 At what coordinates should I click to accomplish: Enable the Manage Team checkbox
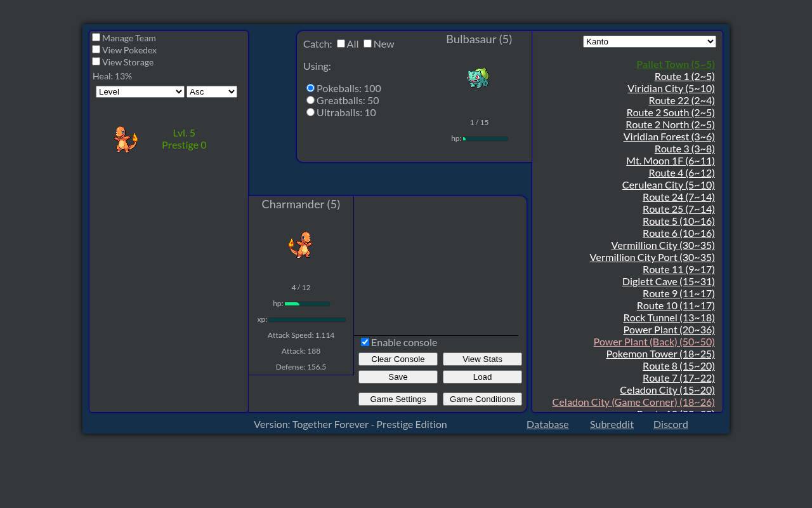pyautogui.click(x=96, y=37)
